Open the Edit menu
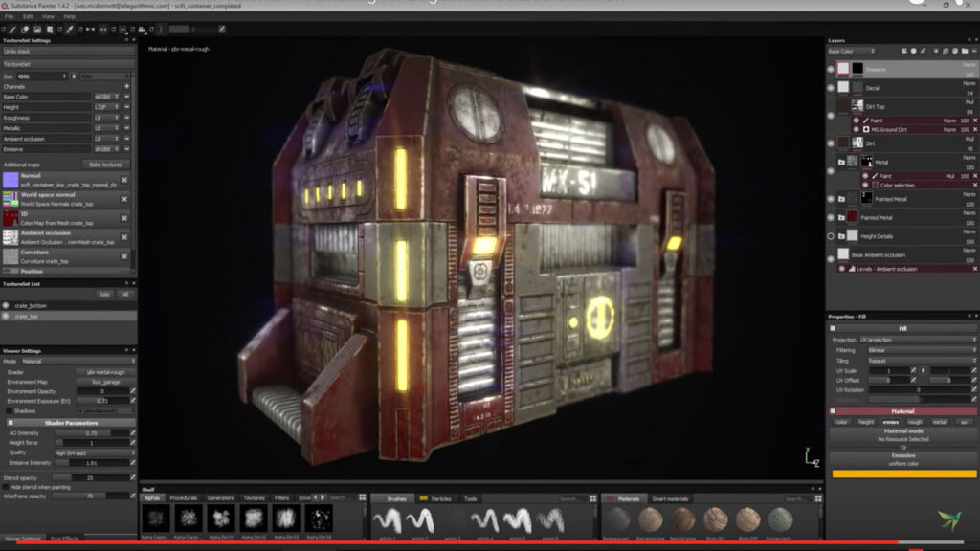The image size is (980, 551). coord(28,16)
